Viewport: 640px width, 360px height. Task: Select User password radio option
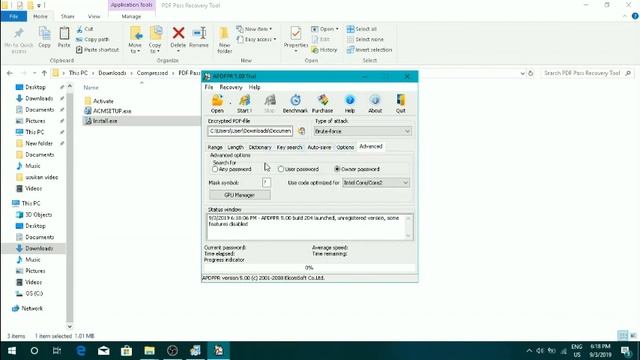coord(281,169)
